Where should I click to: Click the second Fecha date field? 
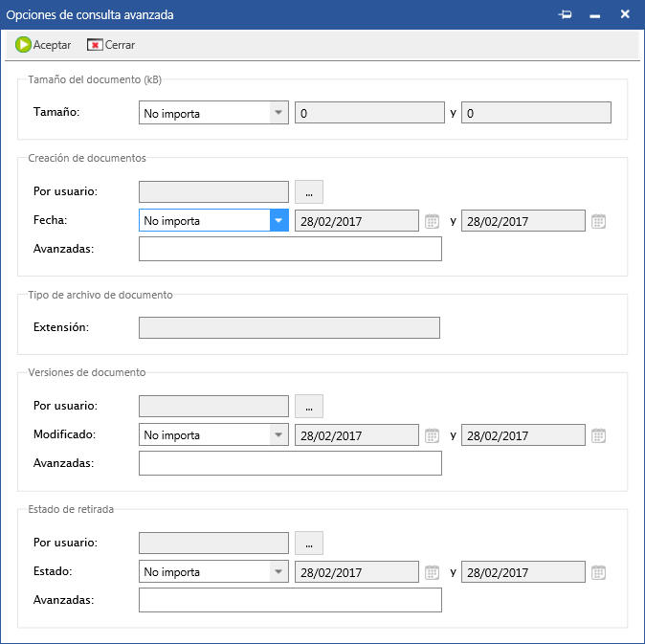coord(523,221)
